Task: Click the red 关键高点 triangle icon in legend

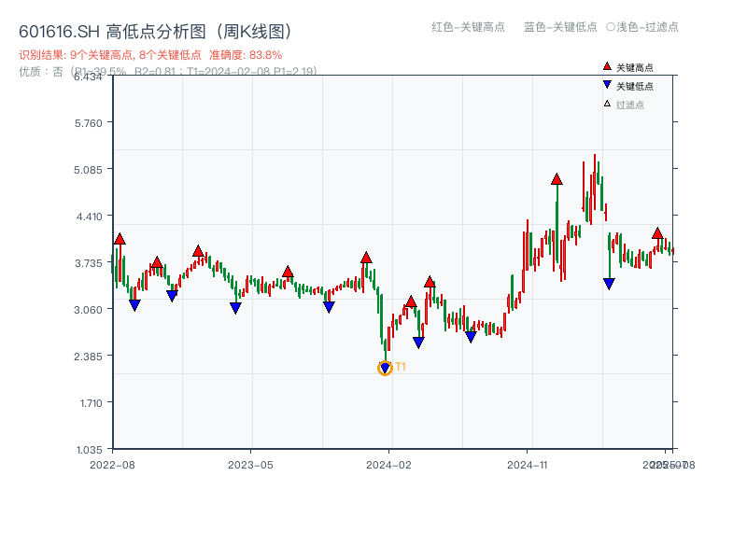Action: pyautogui.click(x=605, y=66)
